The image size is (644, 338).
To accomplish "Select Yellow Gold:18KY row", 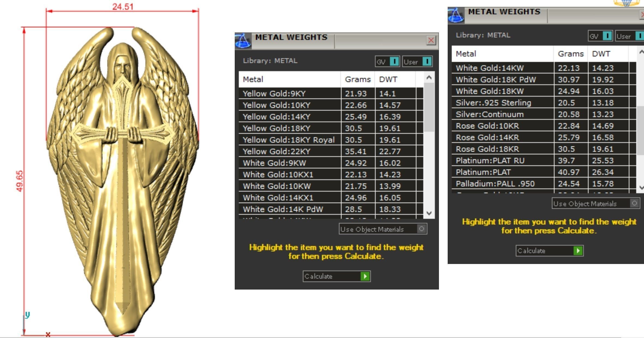I will coord(331,128).
